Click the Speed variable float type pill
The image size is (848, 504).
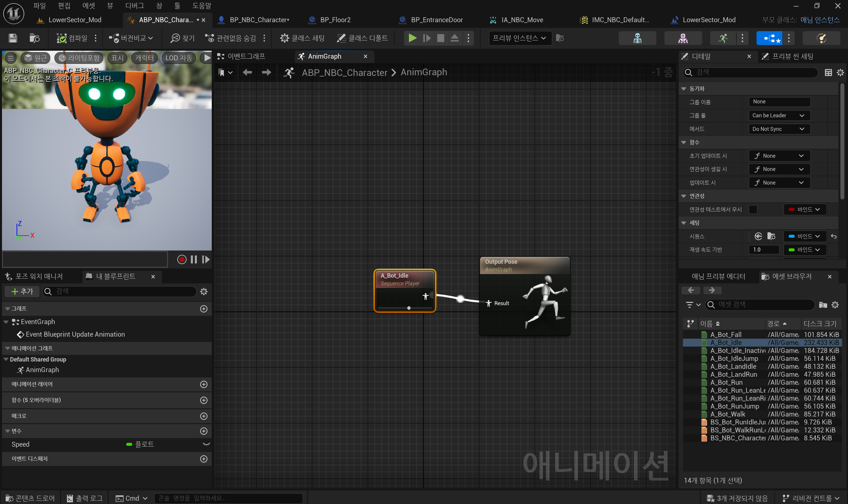click(x=129, y=444)
